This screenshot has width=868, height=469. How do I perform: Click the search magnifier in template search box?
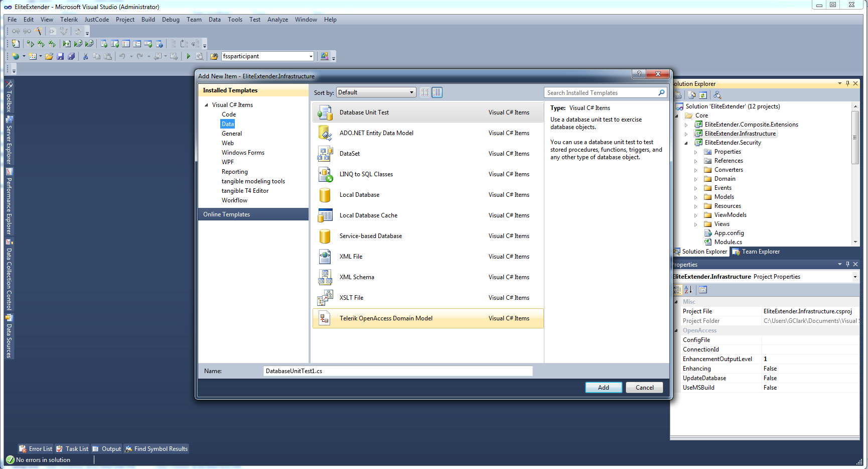(661, 92)
